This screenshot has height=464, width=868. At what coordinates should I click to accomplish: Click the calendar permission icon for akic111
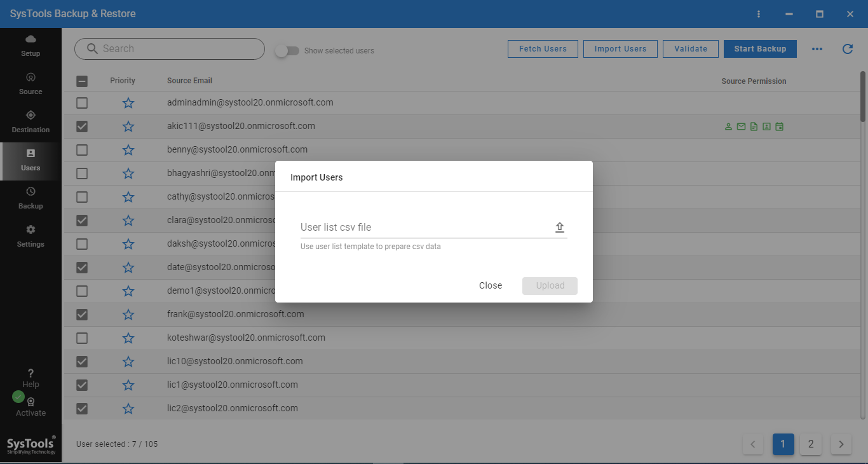coord(780,126)
